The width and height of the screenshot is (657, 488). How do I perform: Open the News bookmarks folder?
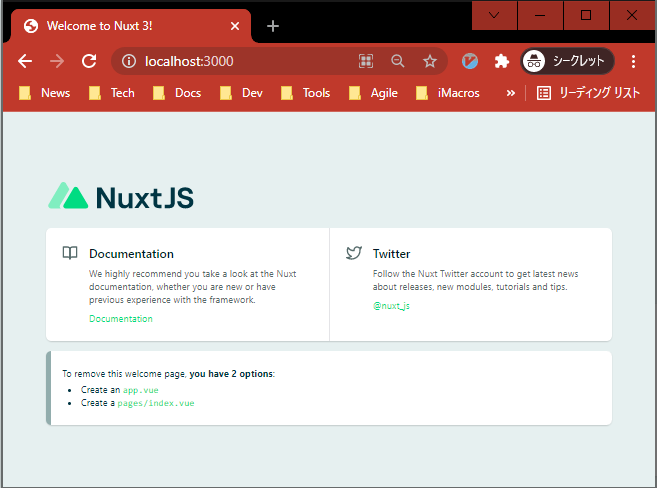(x=44, y=93)
